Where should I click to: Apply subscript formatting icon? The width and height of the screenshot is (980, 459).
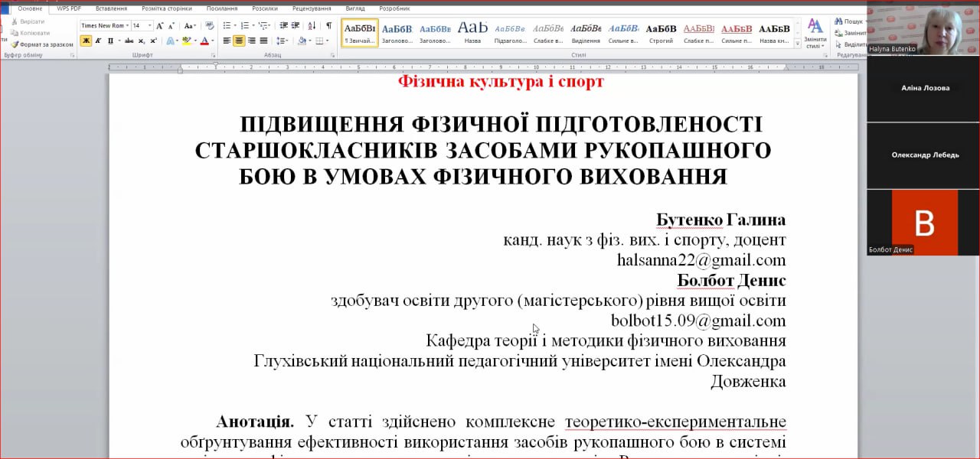click(x=141, y=41)
